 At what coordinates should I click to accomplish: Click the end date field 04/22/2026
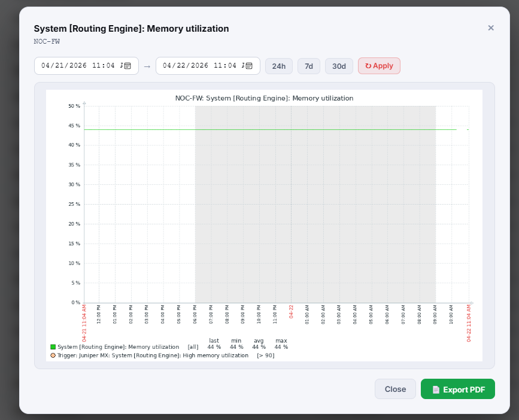[x=208, y=66]
